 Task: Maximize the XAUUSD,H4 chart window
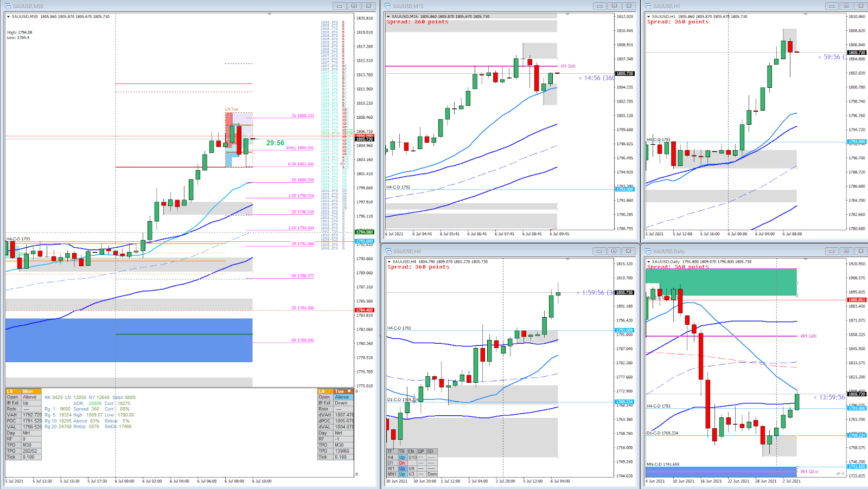[x=614, y=251]
